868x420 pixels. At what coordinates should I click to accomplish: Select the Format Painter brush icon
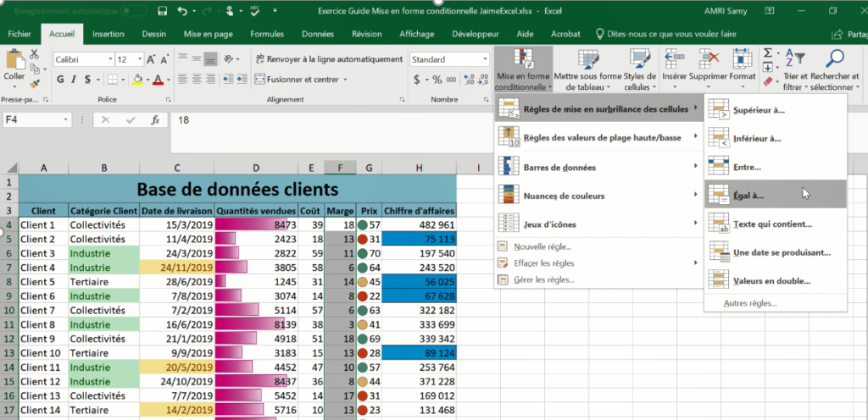pyautogui.click(x=35, y=83)
